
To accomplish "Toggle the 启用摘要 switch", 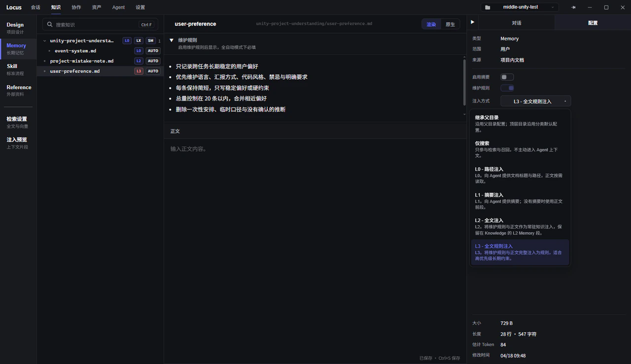I will [x=507, y=77].
